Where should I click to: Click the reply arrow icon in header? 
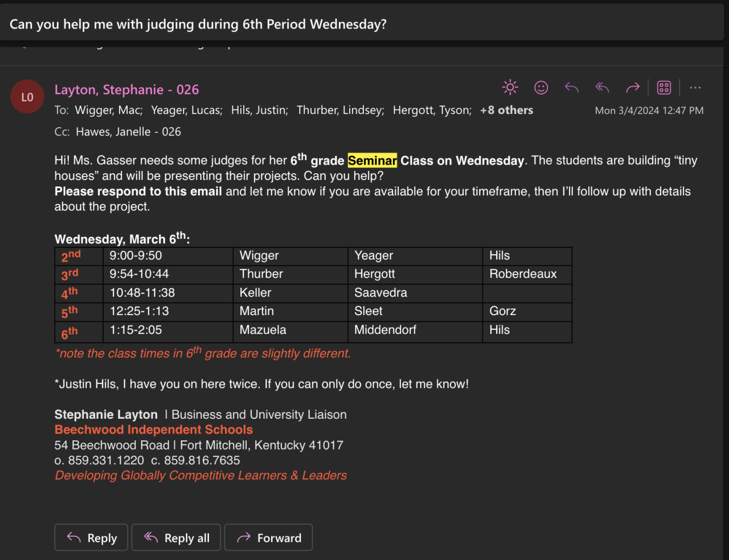pos(572,88)
